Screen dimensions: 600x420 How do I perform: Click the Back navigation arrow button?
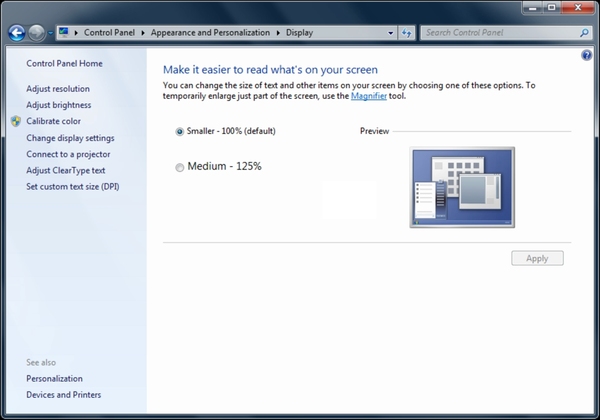coord(17,33)
